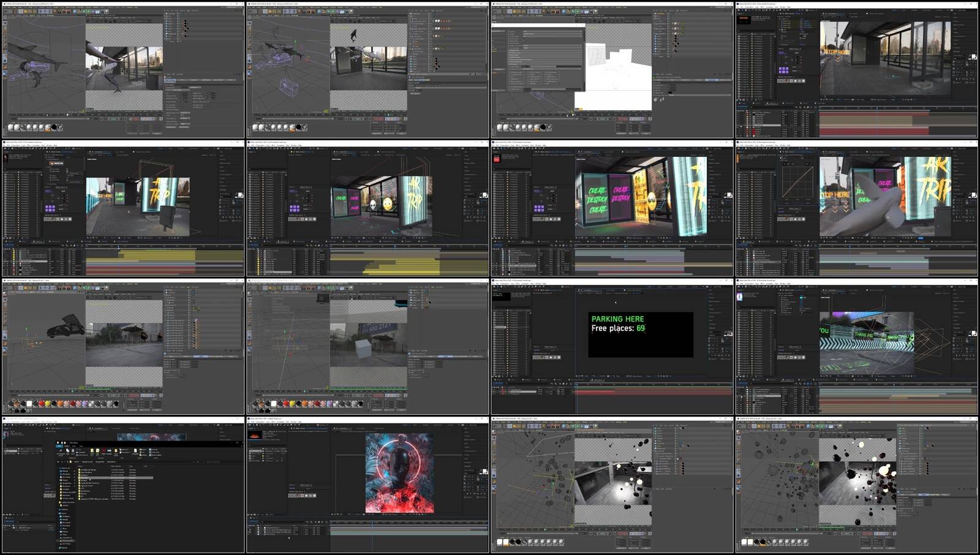Click the purple grid icon beside the street composition
The width and height of the screenshot is (980, 555).
click(783, 70)
